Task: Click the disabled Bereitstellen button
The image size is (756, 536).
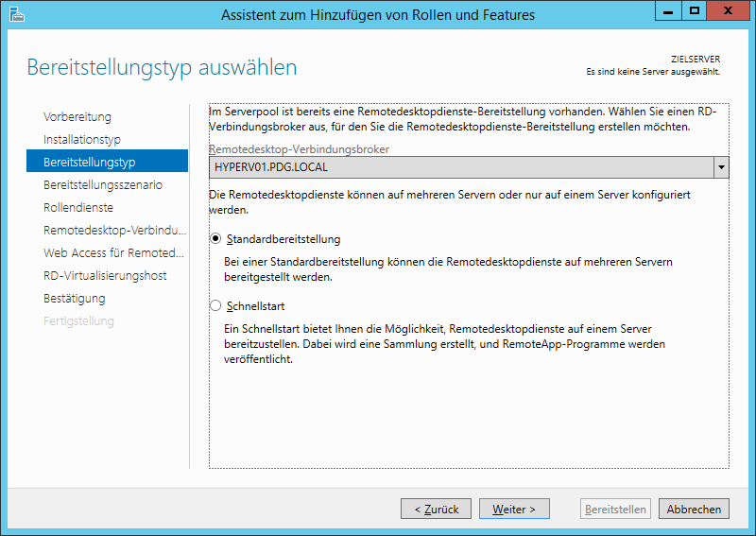Action: click(x=615, y=509)
